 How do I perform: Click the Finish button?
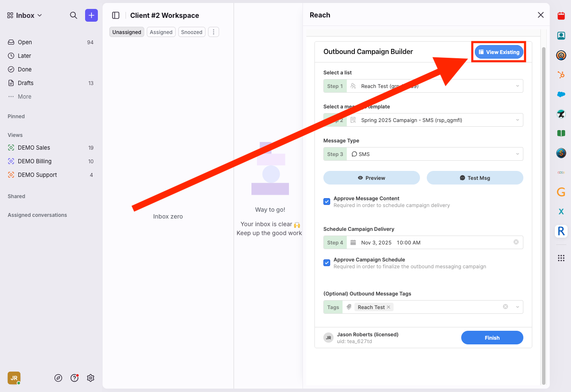pyautogui.click(x=492, y=338)
